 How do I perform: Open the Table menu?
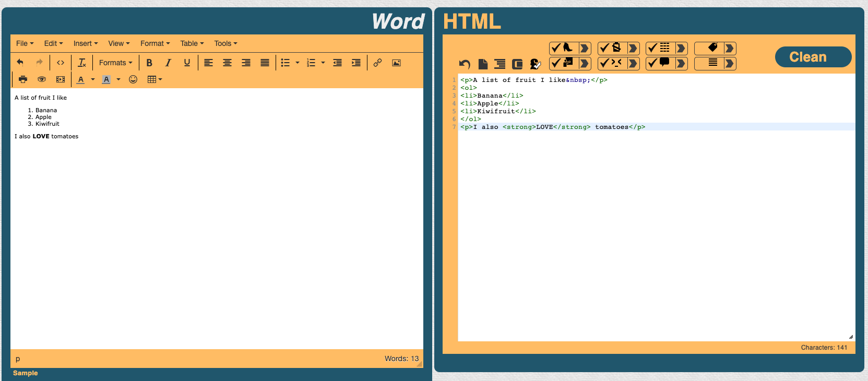192,43
